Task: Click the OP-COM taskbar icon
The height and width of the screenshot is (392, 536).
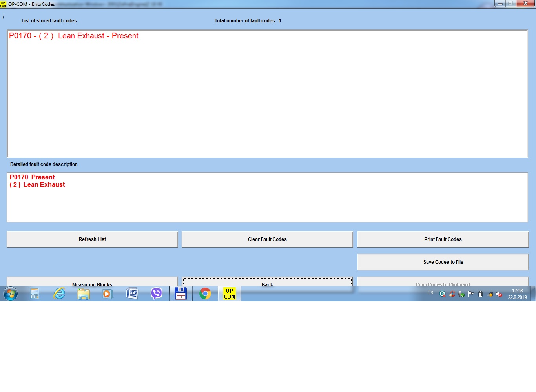Action: pos(230,294)
